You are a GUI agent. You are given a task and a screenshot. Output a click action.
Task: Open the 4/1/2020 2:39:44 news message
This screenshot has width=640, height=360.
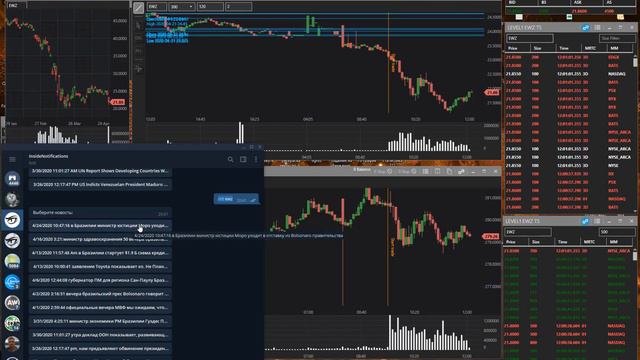click(100, 307)
